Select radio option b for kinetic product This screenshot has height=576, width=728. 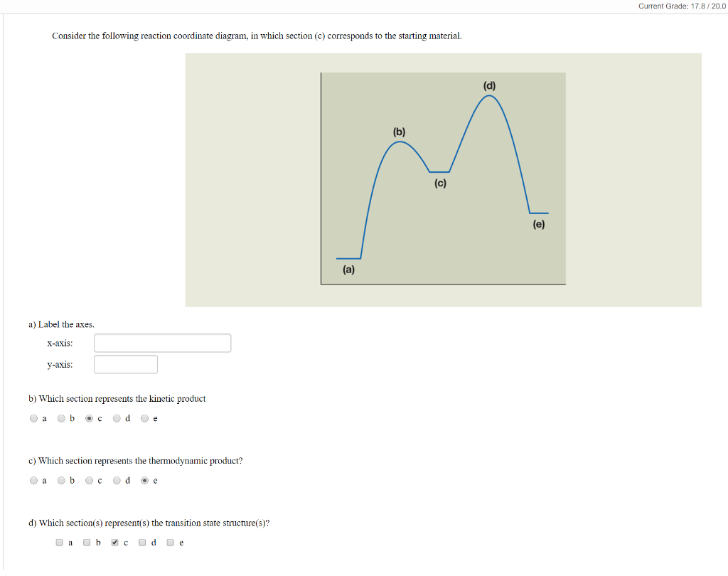click(61, 418)
